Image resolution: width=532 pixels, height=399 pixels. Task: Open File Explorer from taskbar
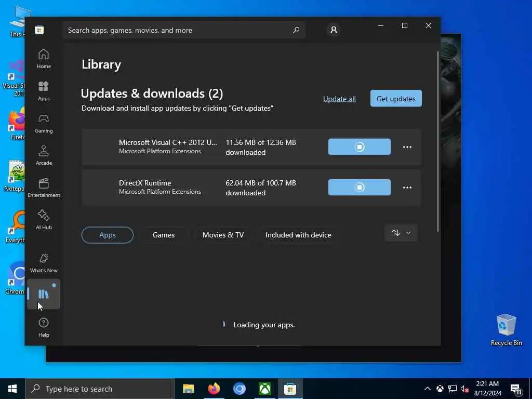(x=188, y=389)
